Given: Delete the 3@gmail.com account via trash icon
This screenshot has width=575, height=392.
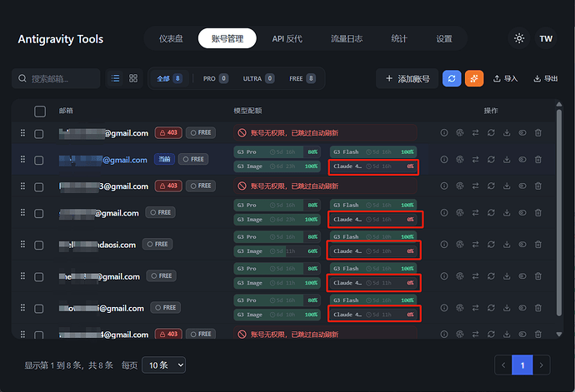Looking at the screenshot, I should pyautogui.click(x=538, y=186).
